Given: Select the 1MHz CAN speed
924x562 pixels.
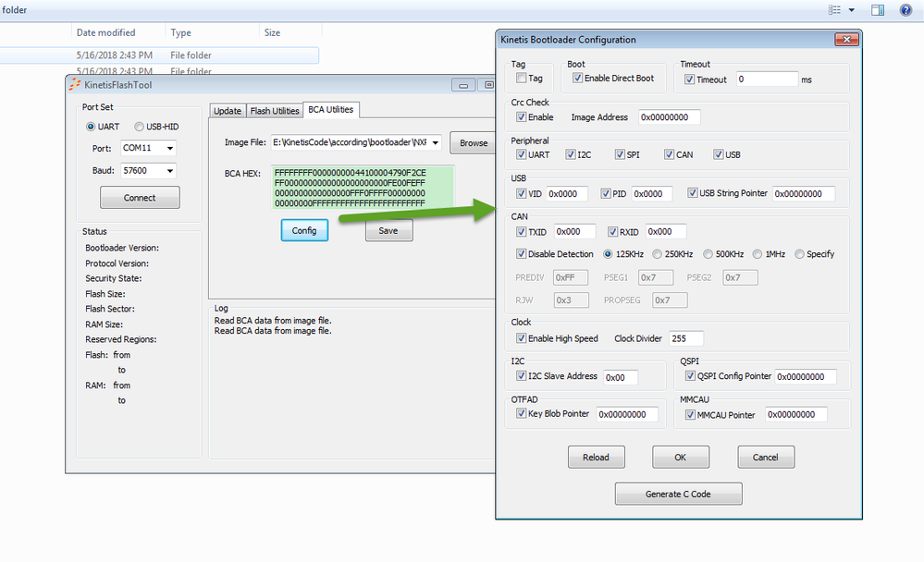Looking at the screenshot, I should tap(758, 254).
